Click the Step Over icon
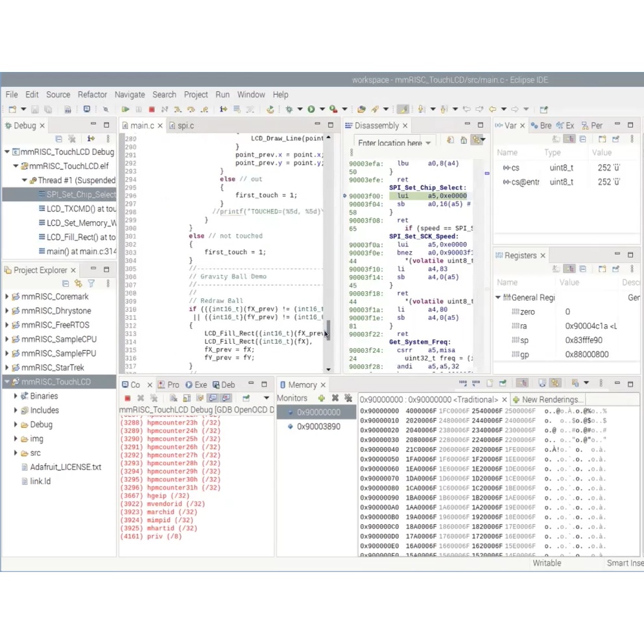 click(x=191, y=109)
